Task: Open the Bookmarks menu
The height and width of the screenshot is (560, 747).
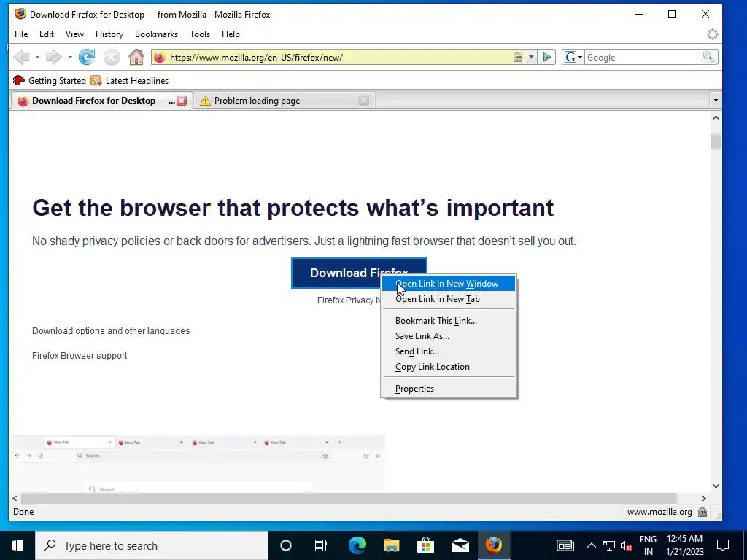Action: (156, 34)
